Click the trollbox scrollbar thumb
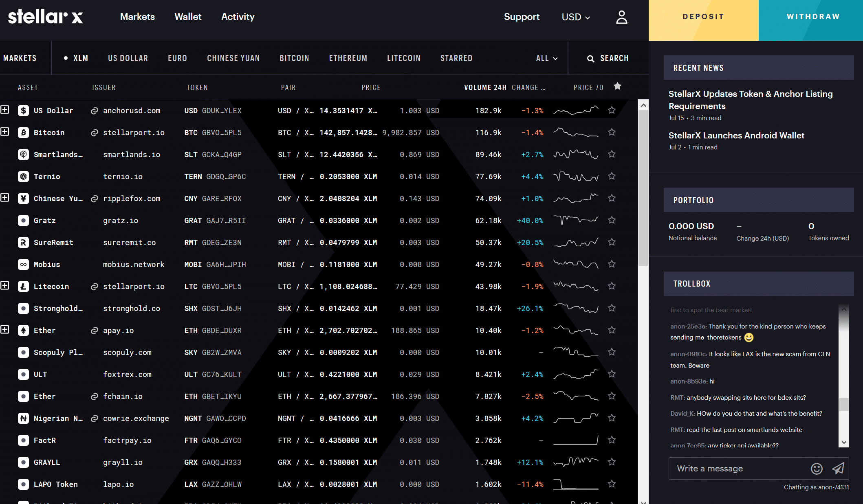 click(844, 404)
